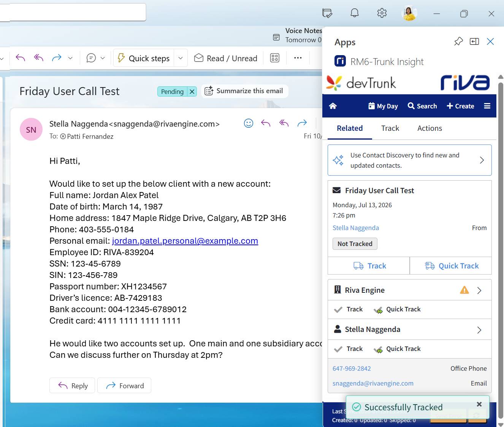Click the emoji reaction smiley icon
Screen dimensions: 504x427
pos(249,123)
